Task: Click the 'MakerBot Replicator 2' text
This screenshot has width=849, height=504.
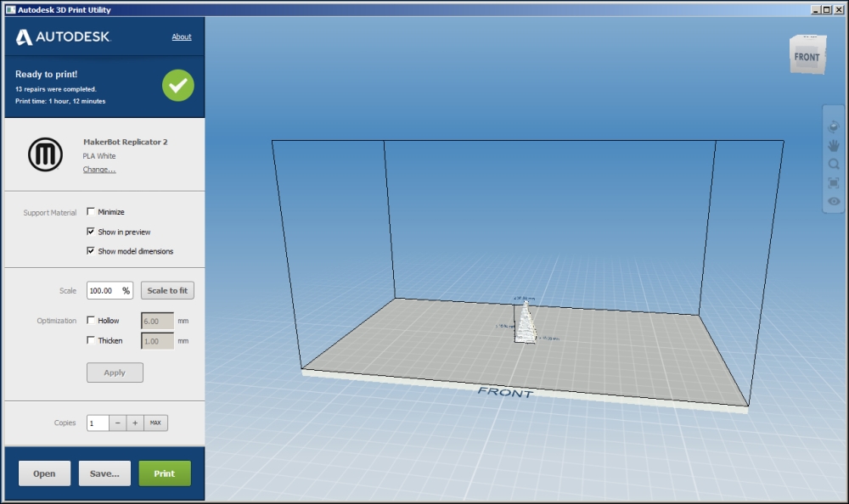Action: [x=125, y=142]
